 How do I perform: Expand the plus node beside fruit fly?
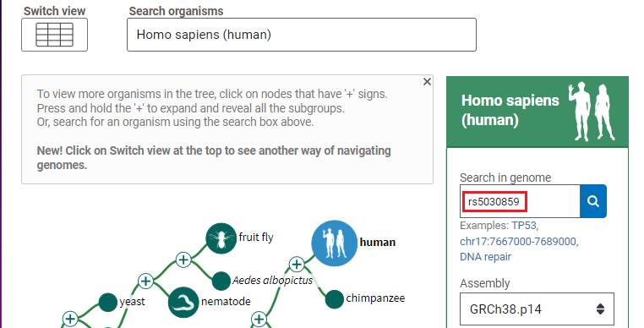[183, 260]
